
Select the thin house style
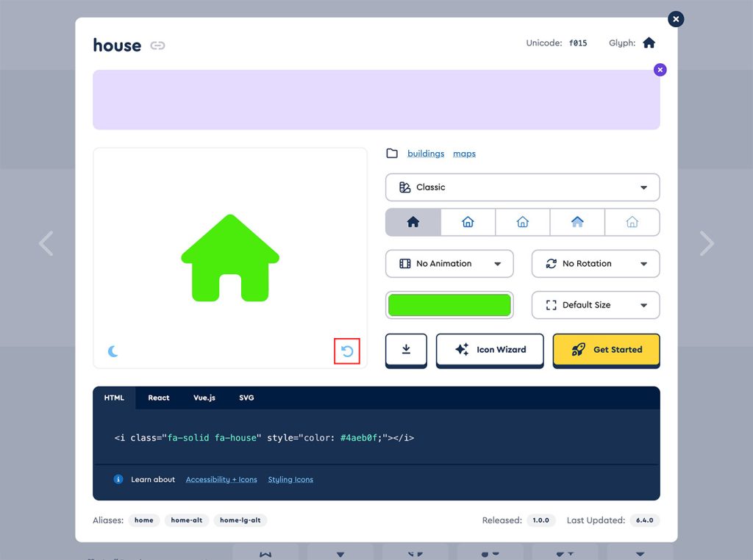point(632,222)
